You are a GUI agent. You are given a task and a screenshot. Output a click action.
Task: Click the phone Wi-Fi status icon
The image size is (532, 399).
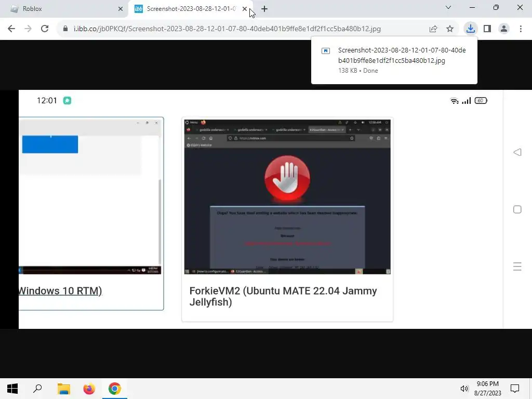point(454,101)
